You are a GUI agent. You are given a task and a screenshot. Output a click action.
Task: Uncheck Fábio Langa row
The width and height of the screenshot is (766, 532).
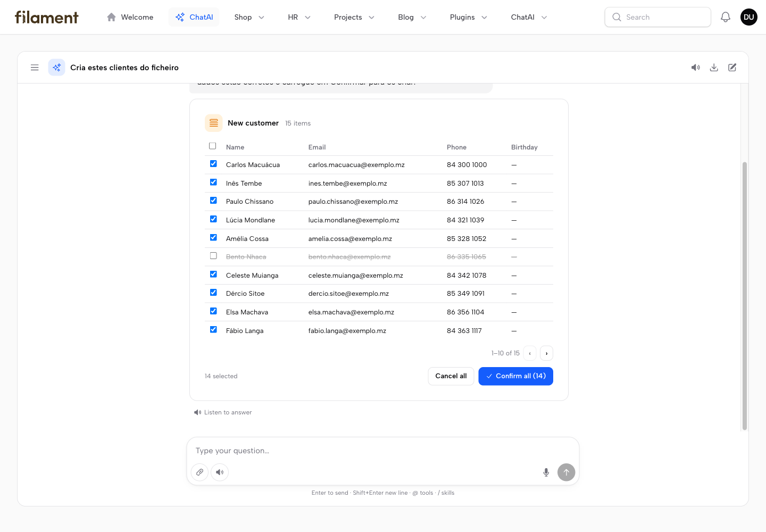coord(213,329)
